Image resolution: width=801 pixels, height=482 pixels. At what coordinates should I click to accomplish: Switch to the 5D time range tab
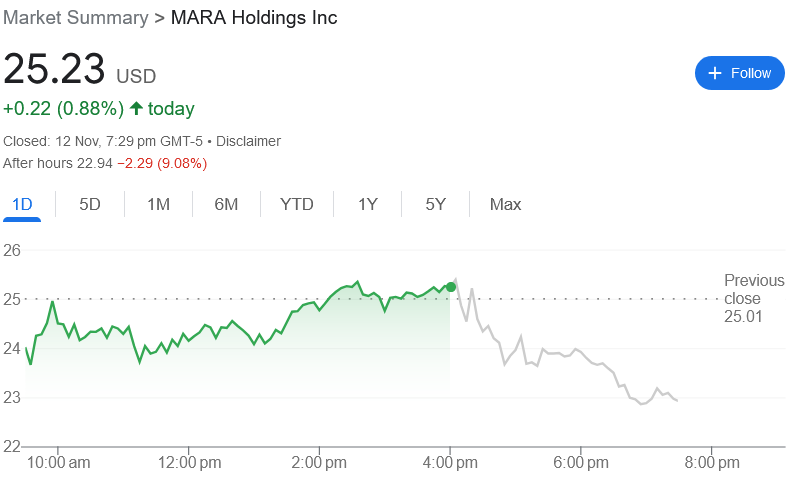[x=90, y=204]
